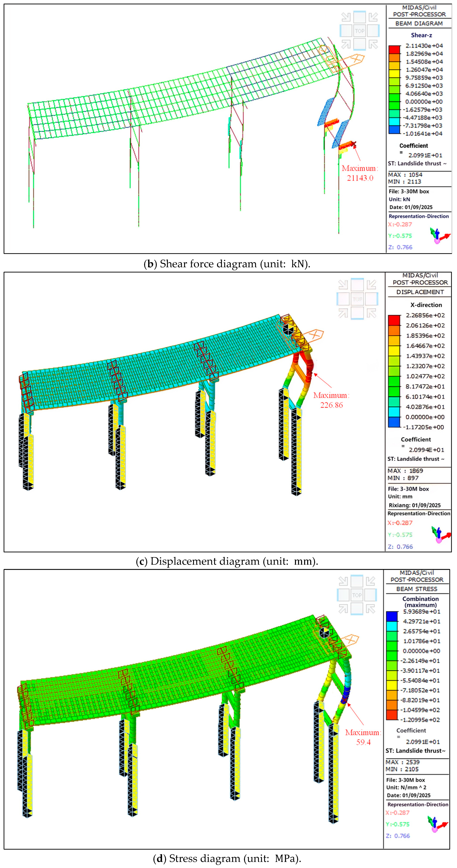Click MAX : 2539 in stress legend

(x=402, y=762)
